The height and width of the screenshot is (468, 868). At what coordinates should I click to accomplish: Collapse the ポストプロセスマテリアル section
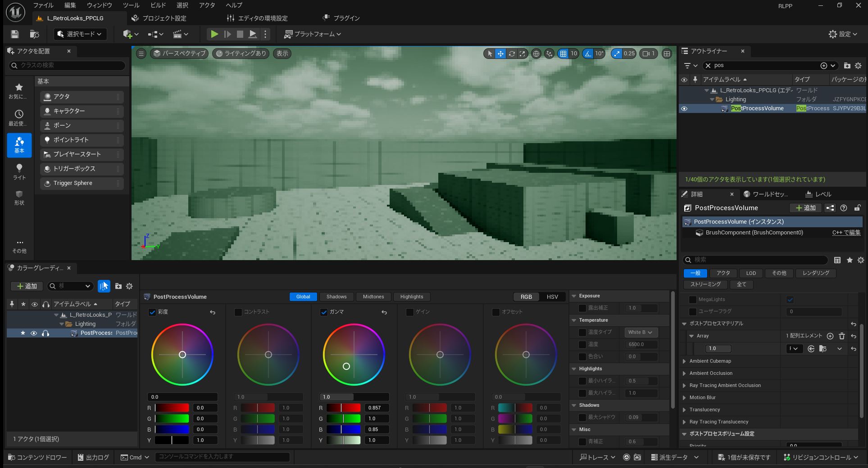coord(685,324)
